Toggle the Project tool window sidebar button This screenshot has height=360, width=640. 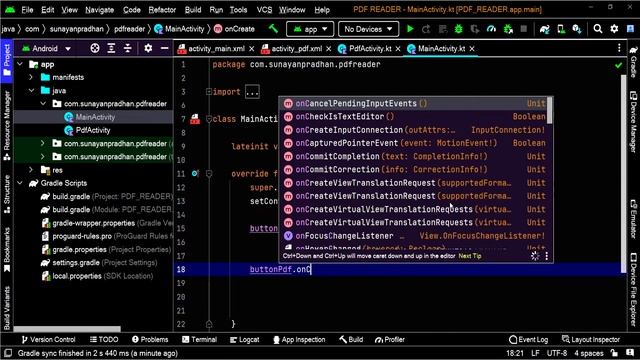coord(7,60)
